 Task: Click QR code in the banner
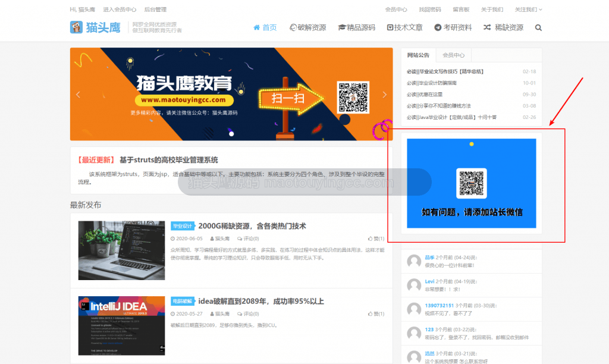(353, 97)
